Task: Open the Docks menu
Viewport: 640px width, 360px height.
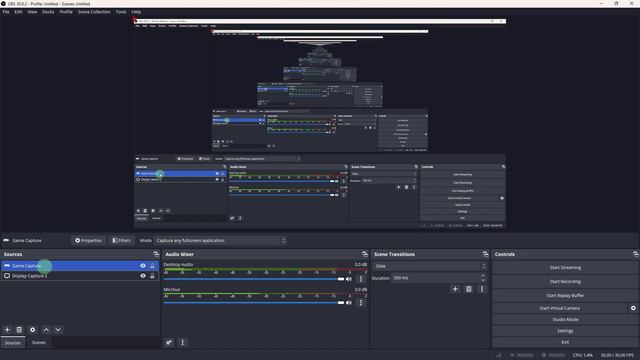Action: click(x=48, y=12)
